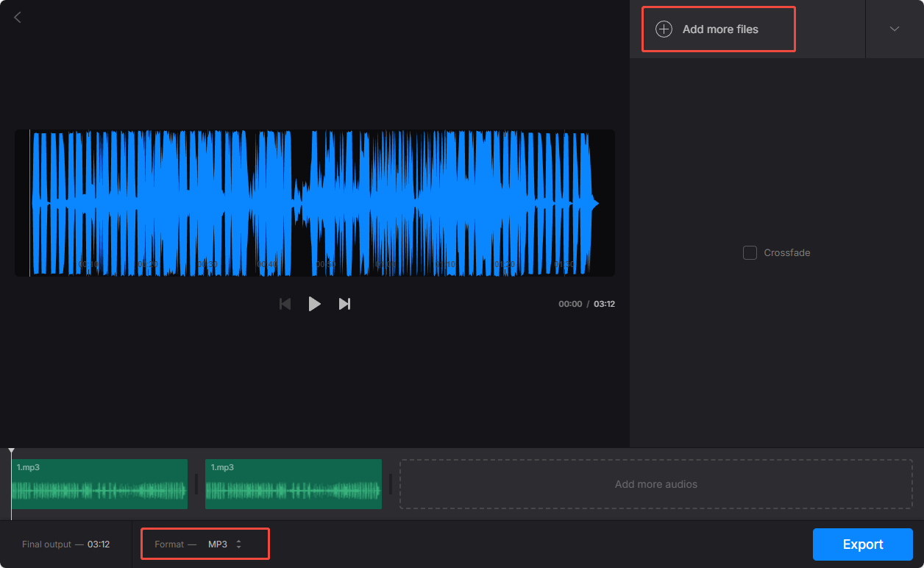The width and height of the screenshot is (924, 568).
Task: Click the back arrow to leave the editor
Action: (17, 17)
